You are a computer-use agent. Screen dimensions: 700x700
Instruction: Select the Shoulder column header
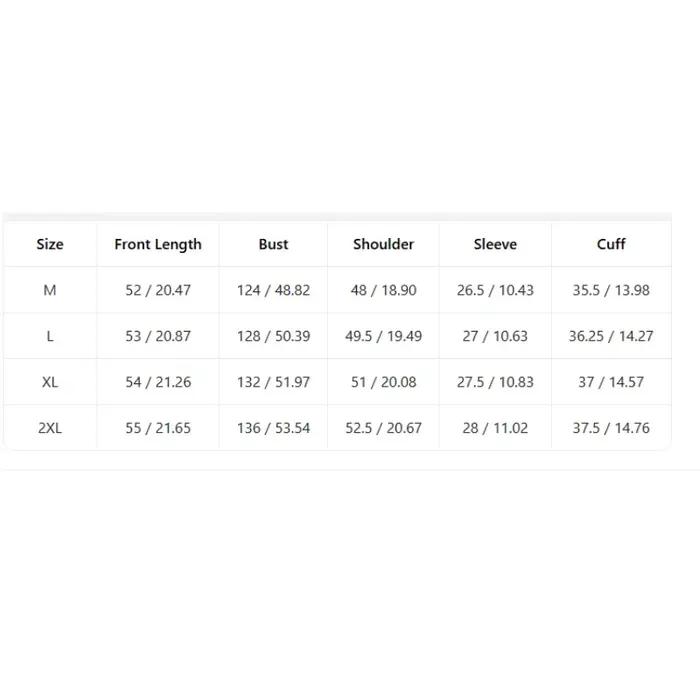(x=383, y=244)
